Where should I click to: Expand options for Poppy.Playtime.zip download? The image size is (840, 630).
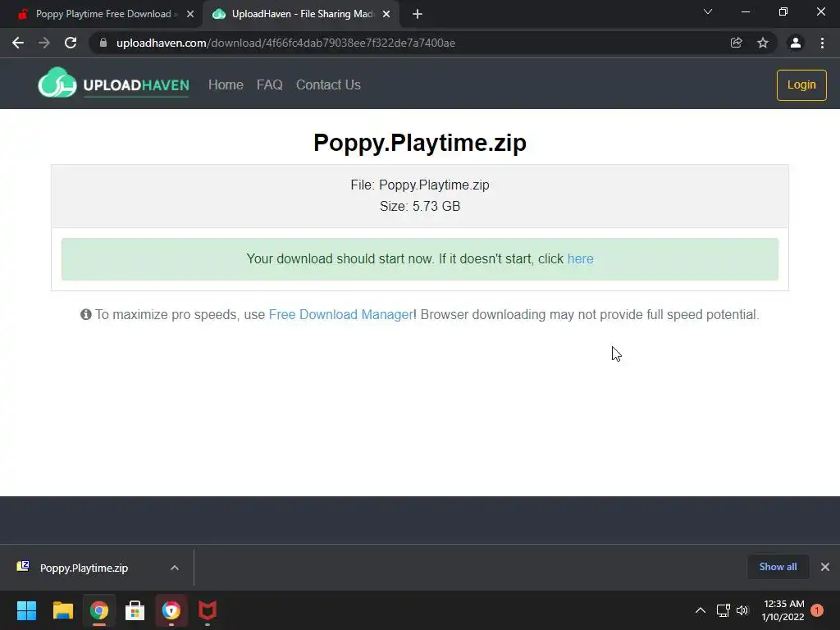click(x=175, y=568)
